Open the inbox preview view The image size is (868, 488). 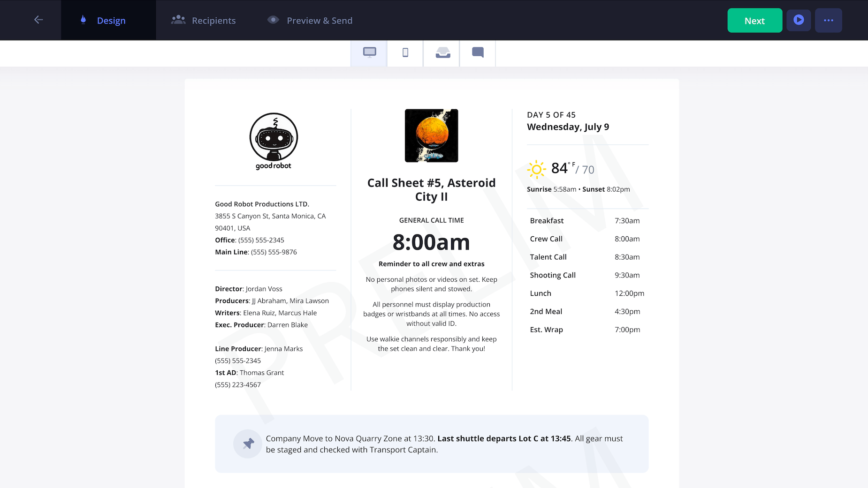[x=442, y=53]
